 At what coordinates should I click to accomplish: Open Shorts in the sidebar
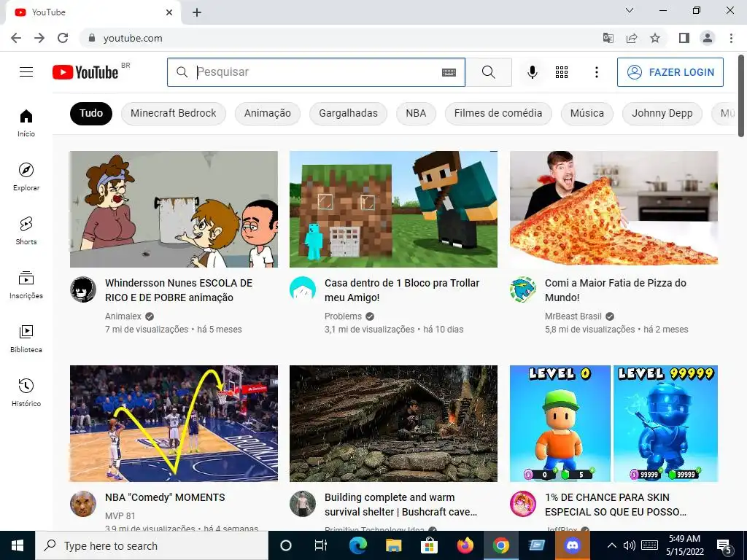pyautogui.click(x=26, y=230)
